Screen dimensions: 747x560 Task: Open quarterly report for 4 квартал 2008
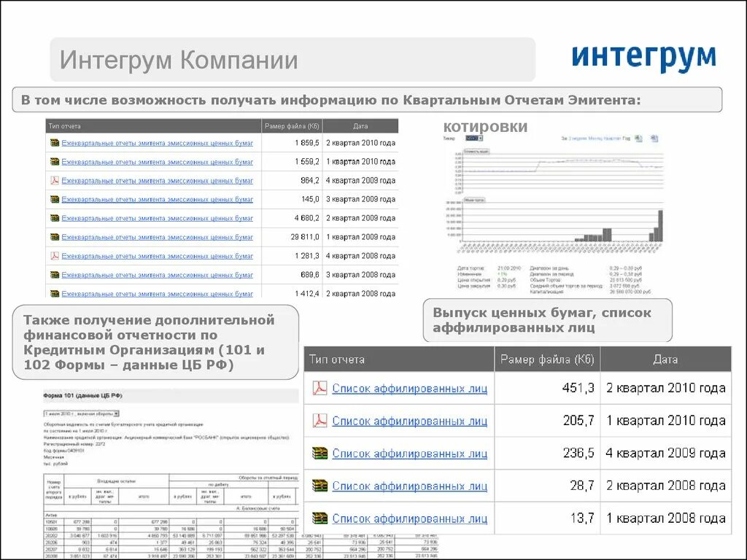click(x=158, y=256)
